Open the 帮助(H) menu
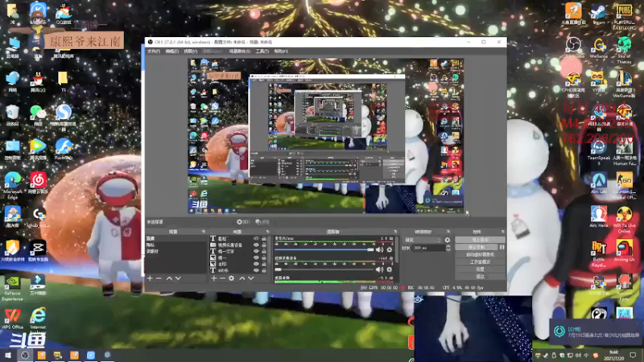Image resolution: width=644 pixels, height=362 pixels. [x=281, y=51]
